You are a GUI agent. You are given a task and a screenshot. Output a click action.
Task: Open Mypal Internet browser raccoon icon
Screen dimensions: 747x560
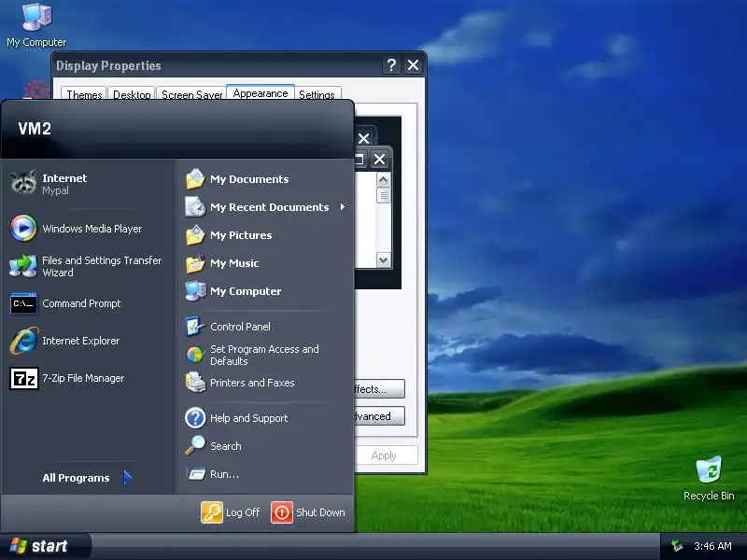[23, 182]
